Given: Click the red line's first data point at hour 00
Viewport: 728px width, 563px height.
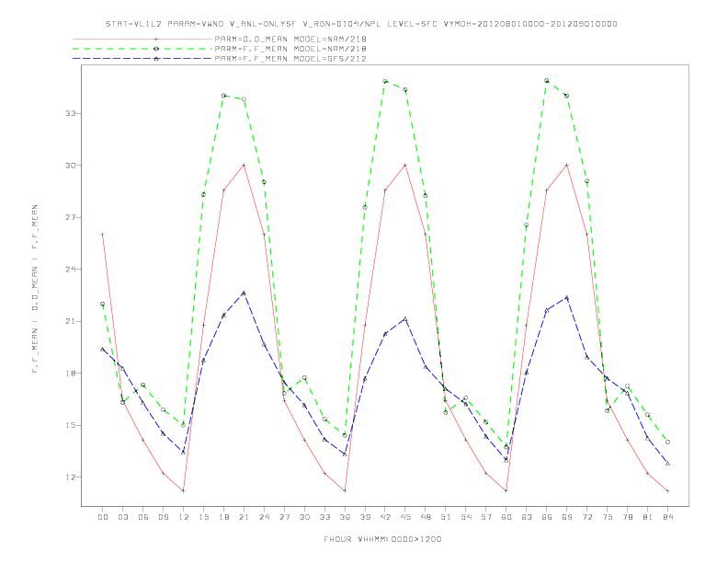Looking at the screenshot, I should [x=103, y=235].
